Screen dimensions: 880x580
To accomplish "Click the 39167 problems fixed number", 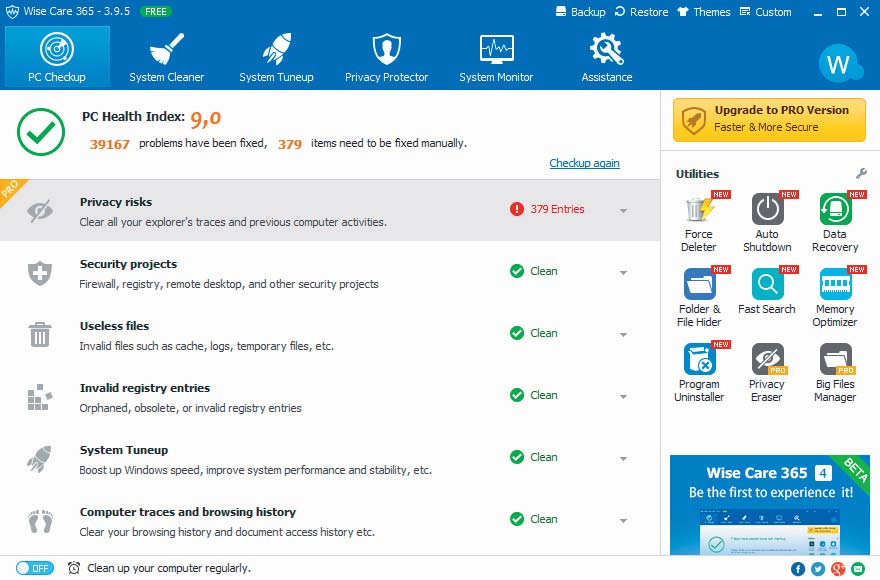I will (109, 144).
